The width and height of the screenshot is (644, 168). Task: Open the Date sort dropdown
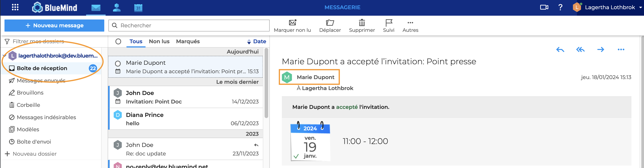(257, 41)
